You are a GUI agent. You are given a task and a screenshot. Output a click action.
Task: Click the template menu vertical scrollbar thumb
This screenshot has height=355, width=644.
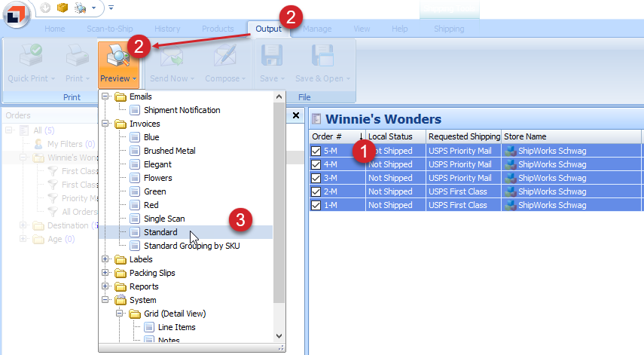point(279,203)
